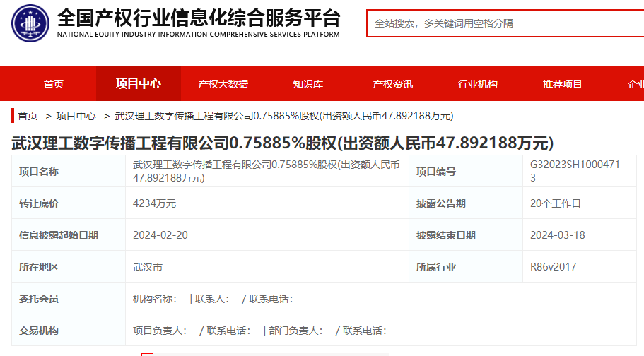Click the 20个工作日 disclosure period value
This screenshot has width=644, height=356.
556,203
